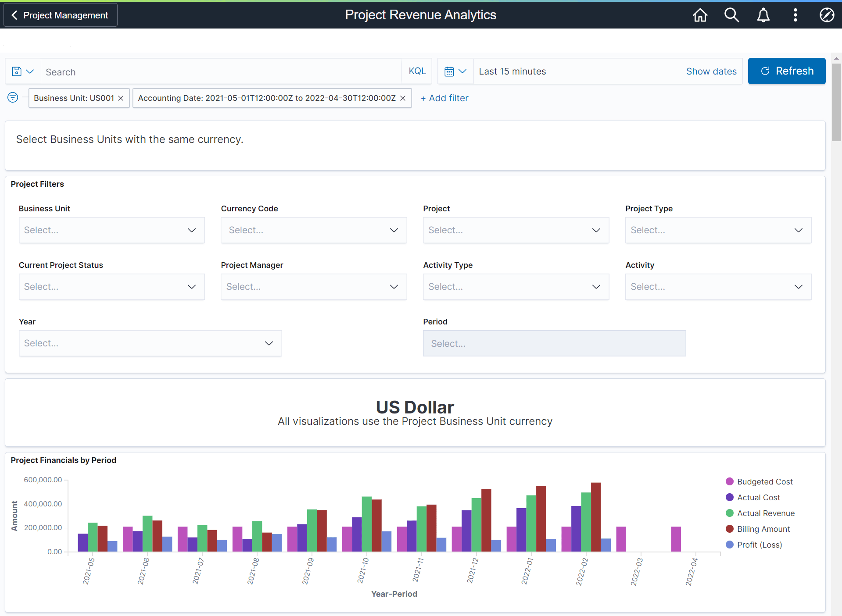Click the filter settings icon beside filter pills

click(x=12, y=97)
